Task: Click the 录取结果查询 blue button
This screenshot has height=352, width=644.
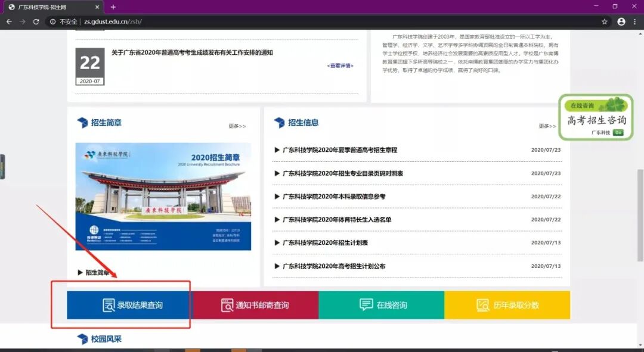Action: [130, 305]
